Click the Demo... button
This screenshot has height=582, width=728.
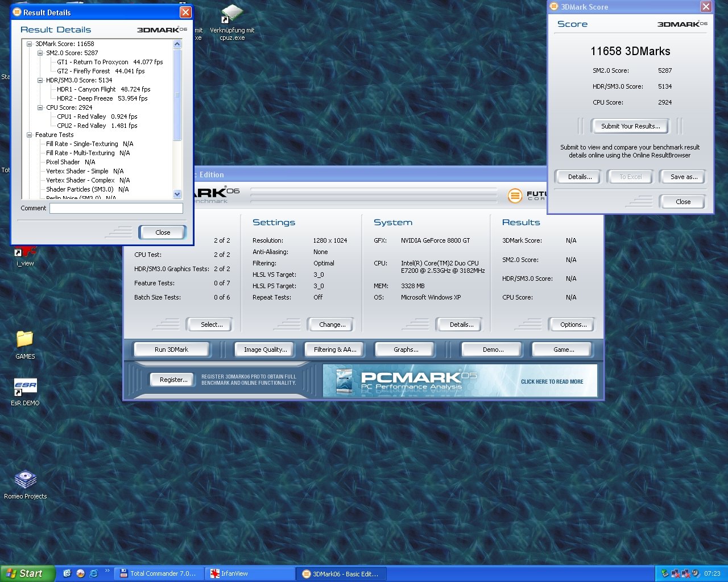pos(493,350)
